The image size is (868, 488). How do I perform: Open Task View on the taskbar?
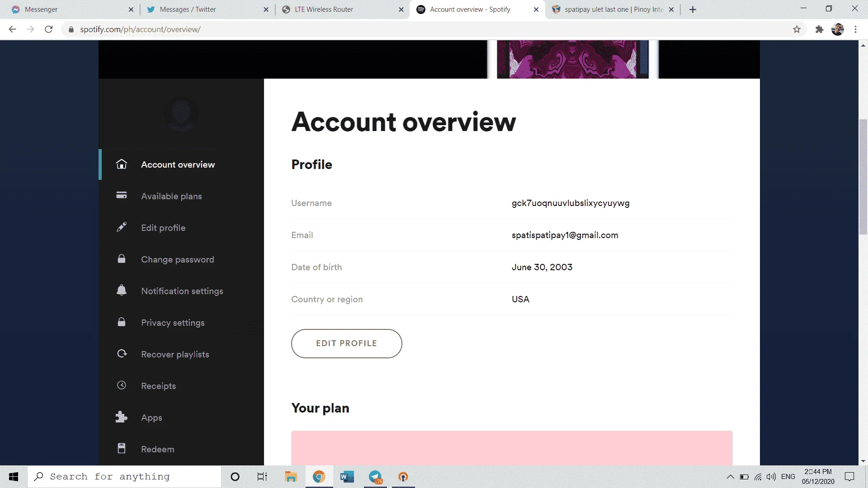[262, 477]
